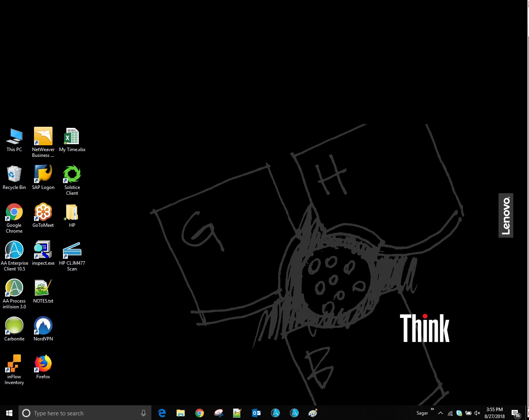Click the muted volume tray icon
This screenshot has width=529, height=420.
point(477,413)
